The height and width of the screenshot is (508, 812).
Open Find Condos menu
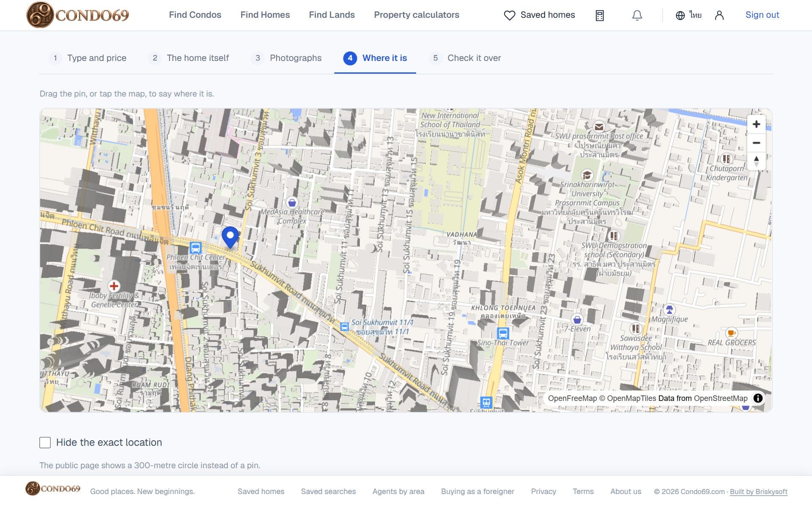(195, 15)
